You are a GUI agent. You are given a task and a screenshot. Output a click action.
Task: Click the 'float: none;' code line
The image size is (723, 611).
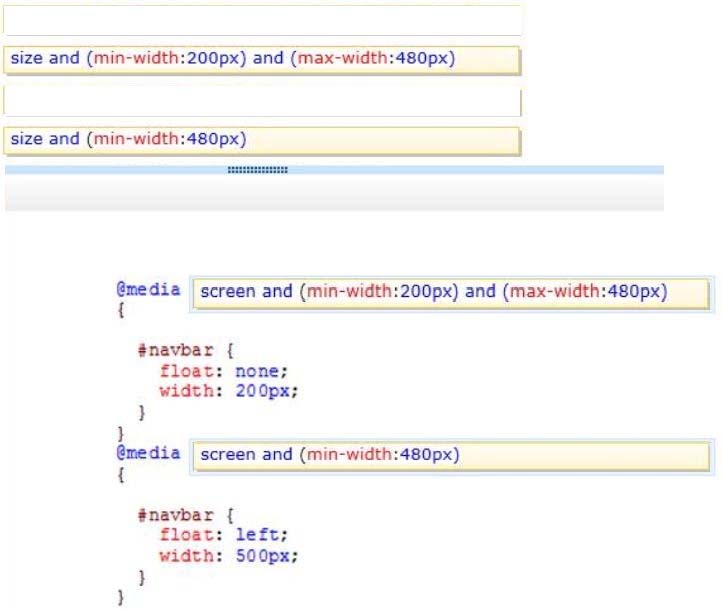tap(224, 371)
